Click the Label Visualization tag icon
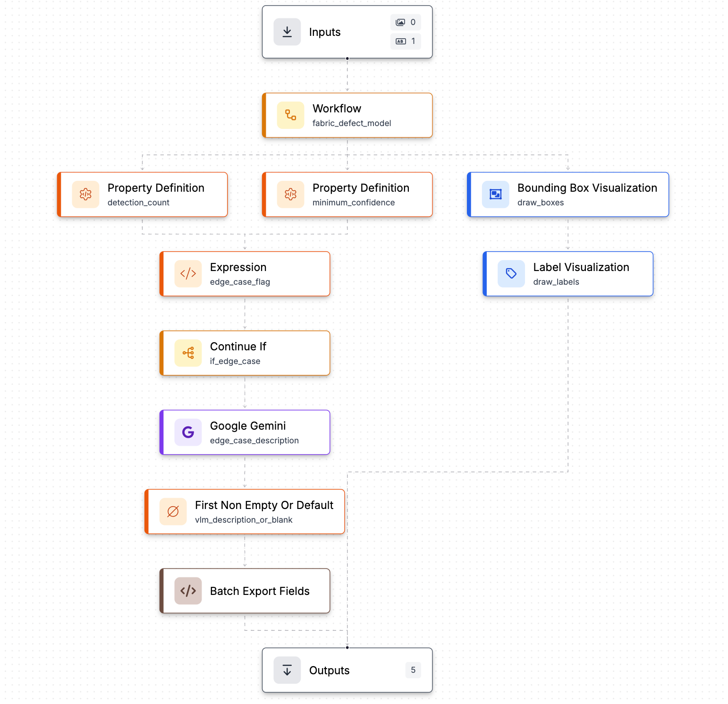728x704 pixels. (x=511, y=274)
